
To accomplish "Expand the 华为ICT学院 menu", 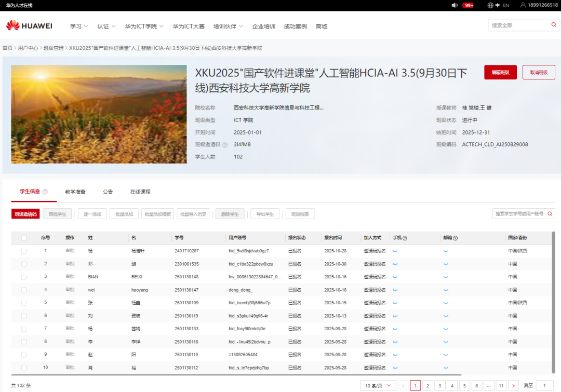I will coord(144,26).
